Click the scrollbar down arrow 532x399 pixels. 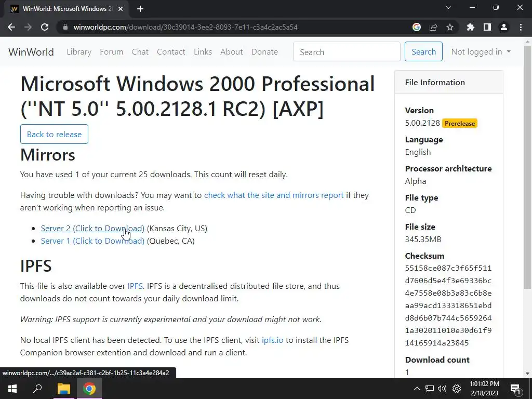(x=527, y=373)
